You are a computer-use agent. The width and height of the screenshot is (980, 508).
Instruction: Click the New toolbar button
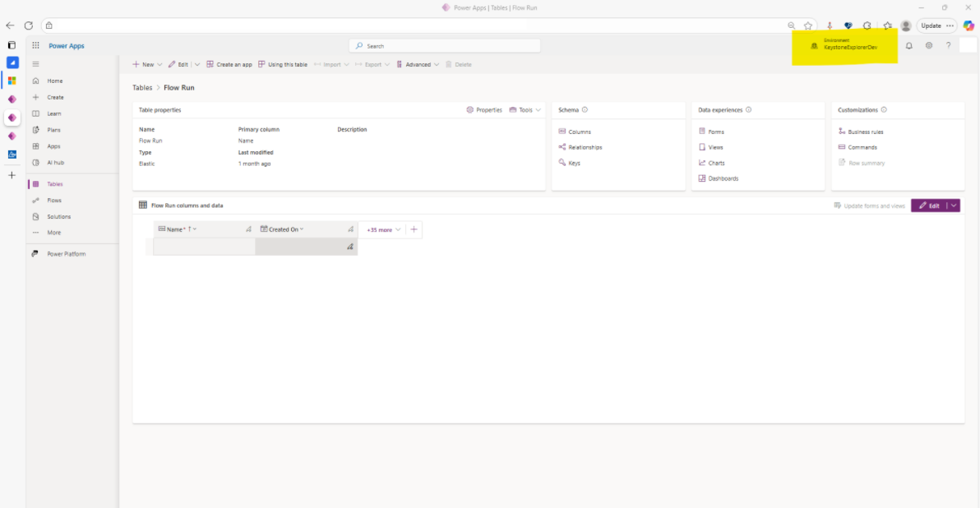143,64
